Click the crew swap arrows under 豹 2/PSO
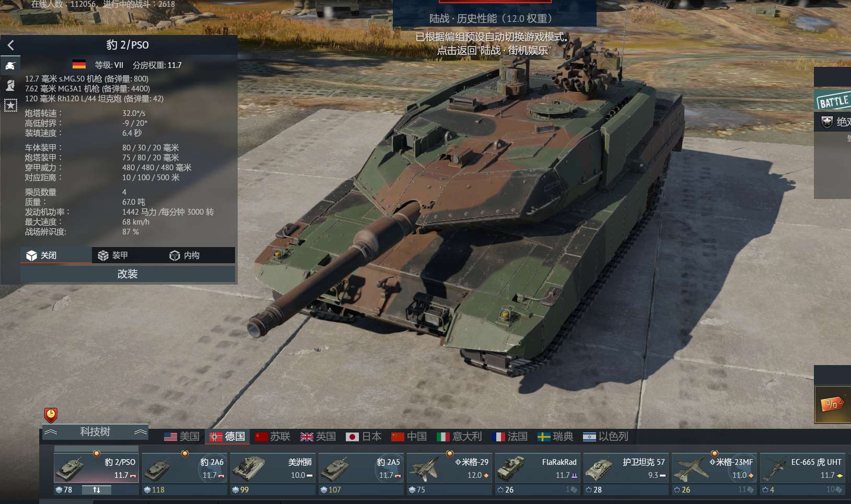The width and height of the screenshot is (851, 504). coord(97,490)
